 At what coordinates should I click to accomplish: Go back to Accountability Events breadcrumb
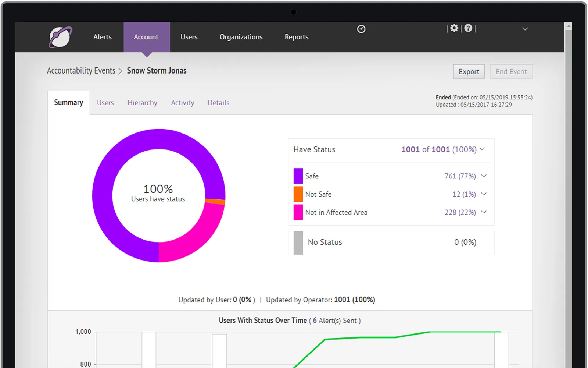pos(81,71)
